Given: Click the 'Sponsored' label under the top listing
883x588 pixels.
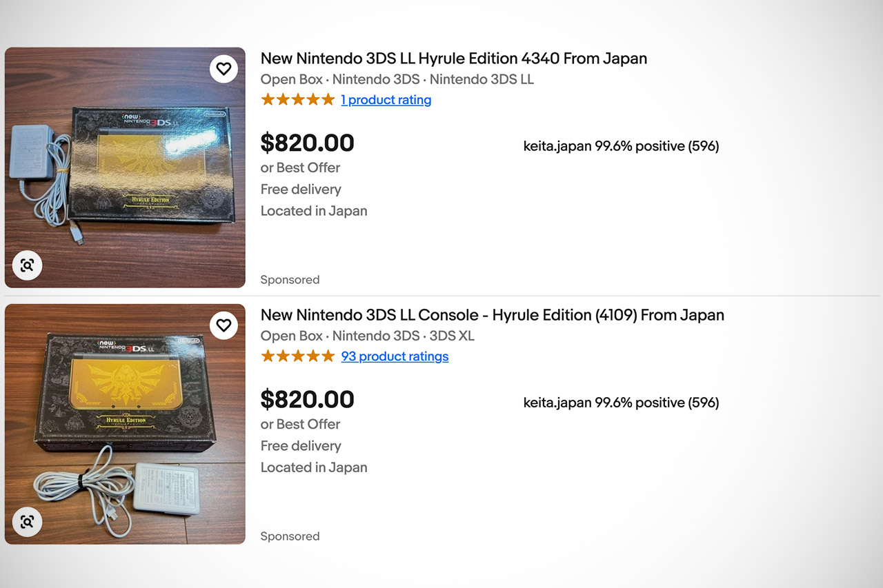Looking at the screenshot, I should point(290,279).
